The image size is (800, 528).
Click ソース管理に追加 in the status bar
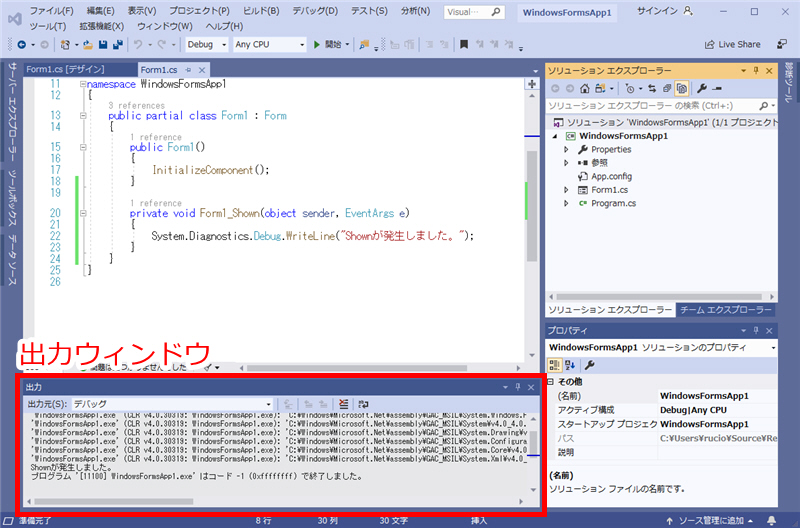point(709,520)
